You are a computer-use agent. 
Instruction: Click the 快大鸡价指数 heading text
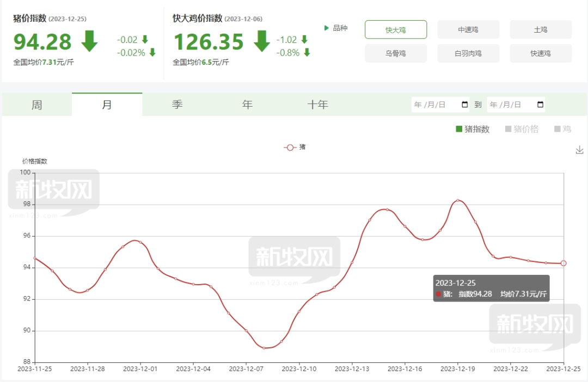pos(197,19)
